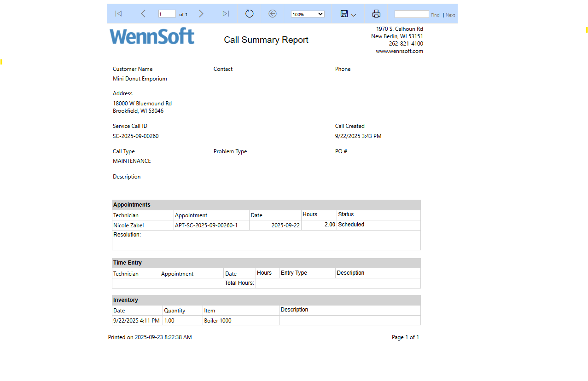Click the Service Call ID SC-2025-09-00260 text
Image resolution: width=588 pixels, height=381 pixels.
click(135, 136)
